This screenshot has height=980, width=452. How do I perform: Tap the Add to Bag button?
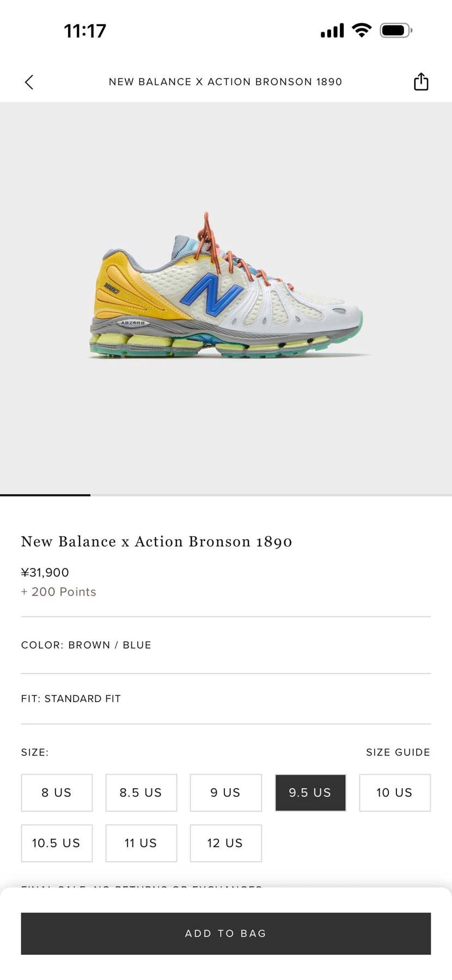(x=226, y=933)
